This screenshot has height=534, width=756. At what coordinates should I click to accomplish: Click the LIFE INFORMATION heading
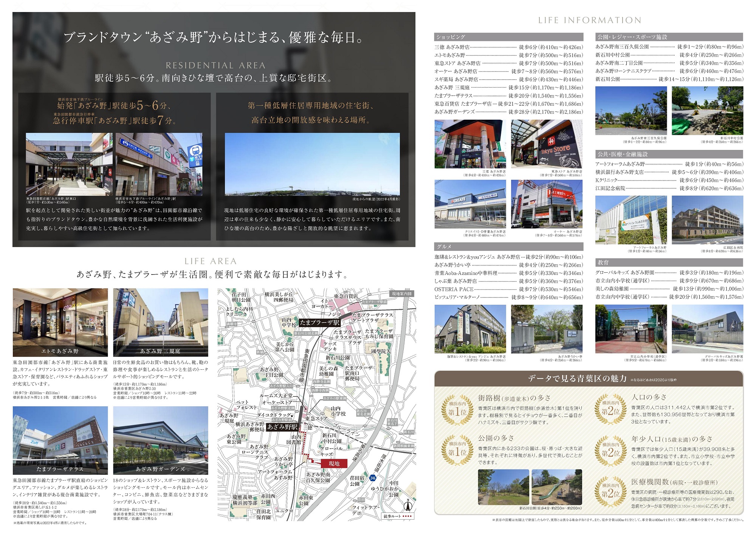[x=590, y=20]
